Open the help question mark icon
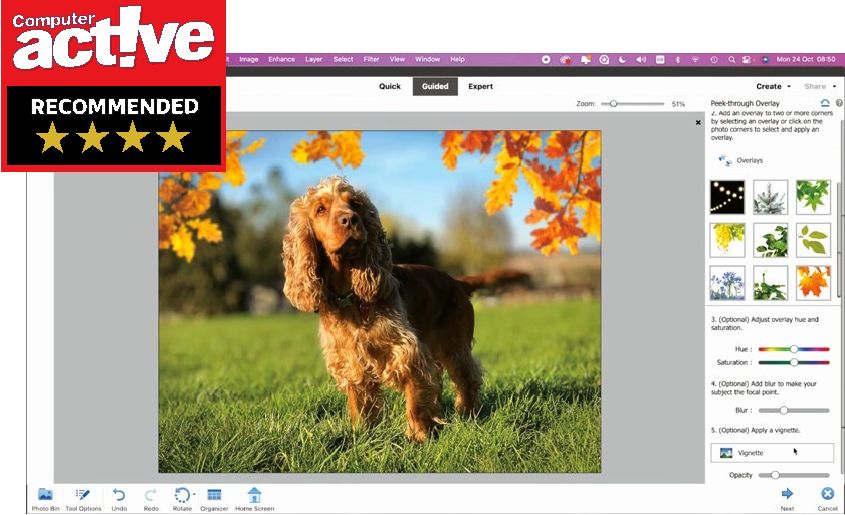This screenshot has width=845, height=515. [x=839, y=103]
